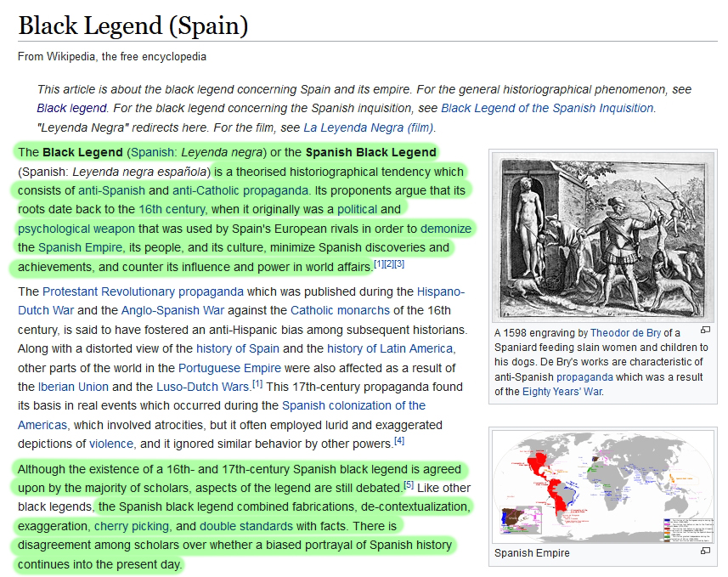Follow the 'violence' link
The height and width of the screenshot is (577, 728).
[111, 444]
